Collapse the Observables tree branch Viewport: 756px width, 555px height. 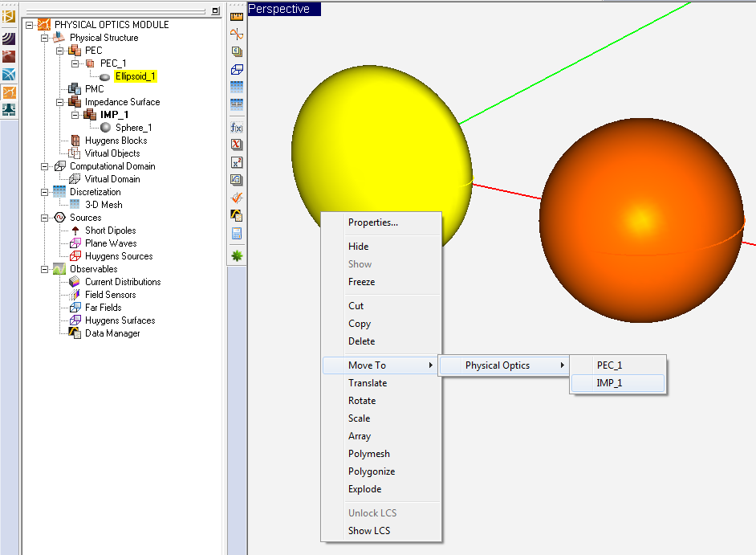[x=45, y=269]
